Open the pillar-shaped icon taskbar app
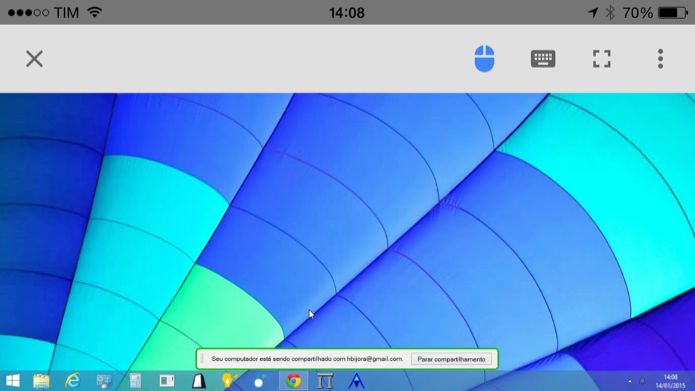Viewport: 695px width, 391px height. coord(325,381)
